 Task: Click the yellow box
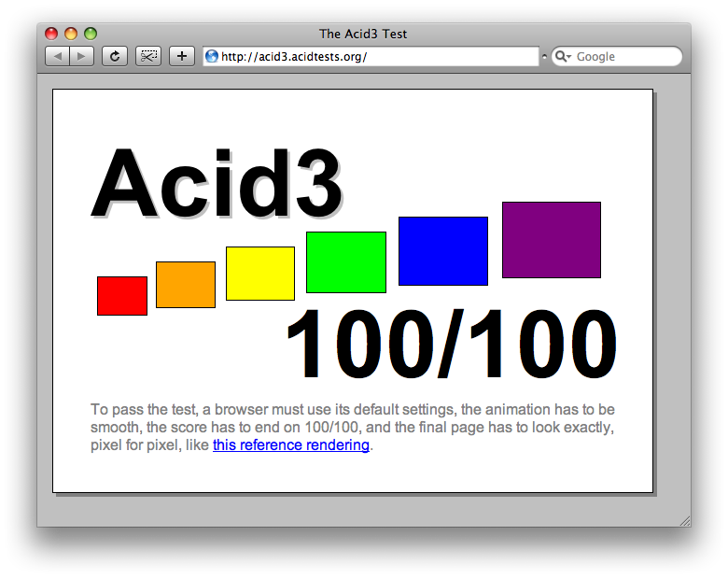260,274
